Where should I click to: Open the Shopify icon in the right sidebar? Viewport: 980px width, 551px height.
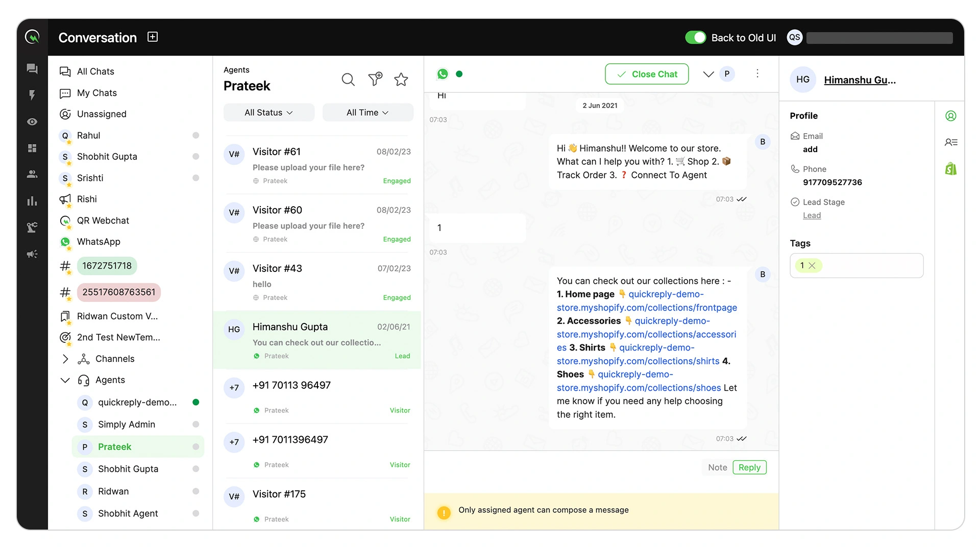point(950,169)
